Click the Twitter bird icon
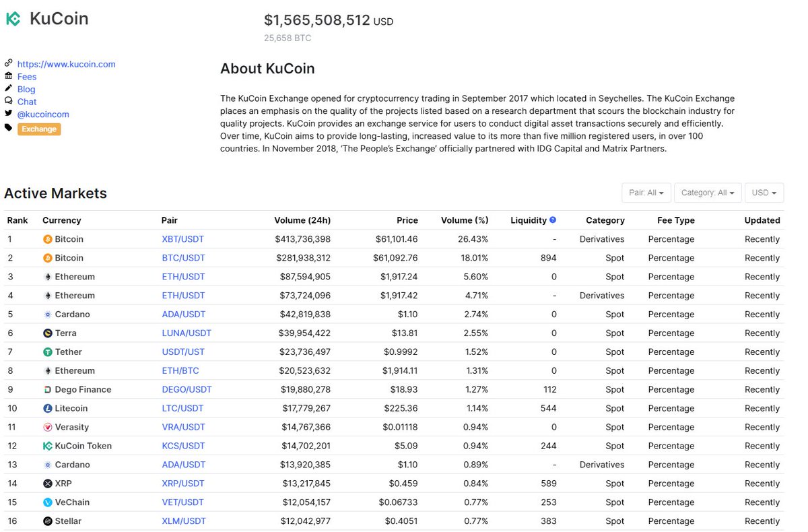808x532 pixels. click(x=9, y=114)
